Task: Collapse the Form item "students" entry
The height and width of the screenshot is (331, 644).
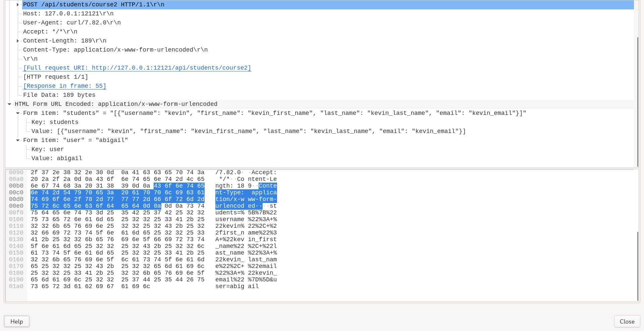Action: [x=18, y=113]
